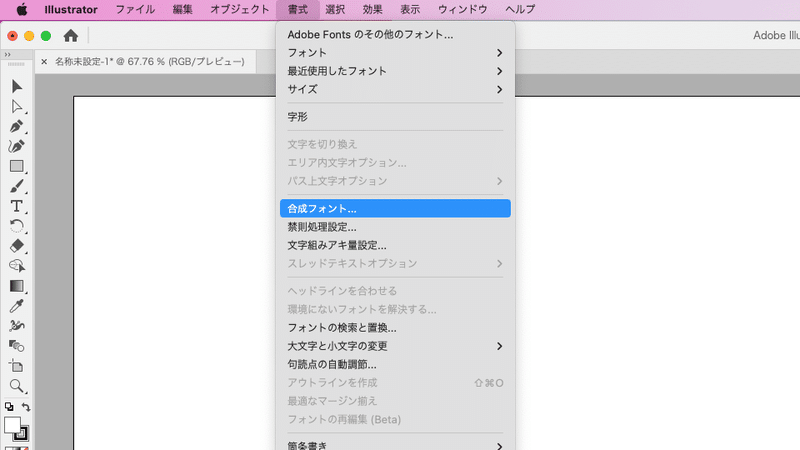The width and height of the screenshot is (800, 450).
Task: Choose フォントの検索と置換 menu item
Action: pos(395,328)
